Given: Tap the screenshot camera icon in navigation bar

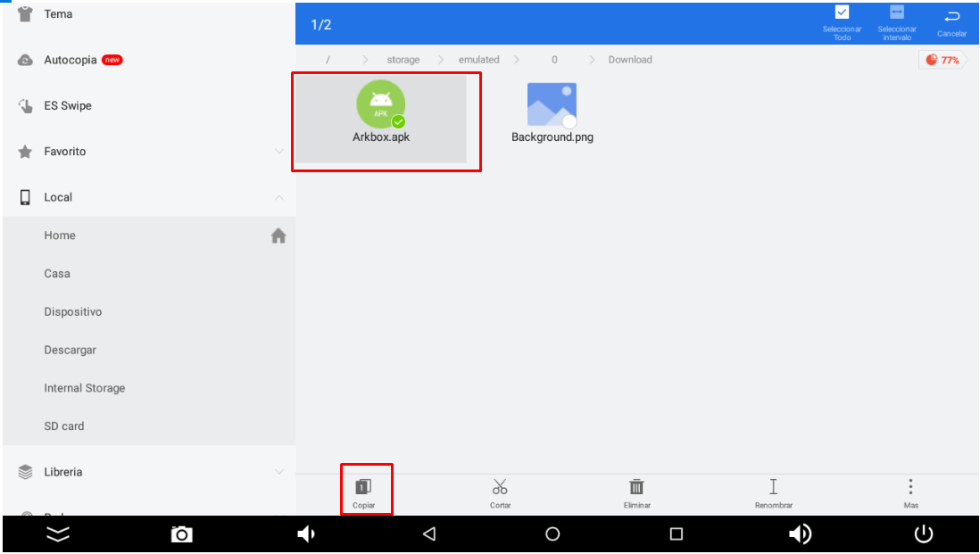Looking at the screenshot, I should click(x=181, y=534).
